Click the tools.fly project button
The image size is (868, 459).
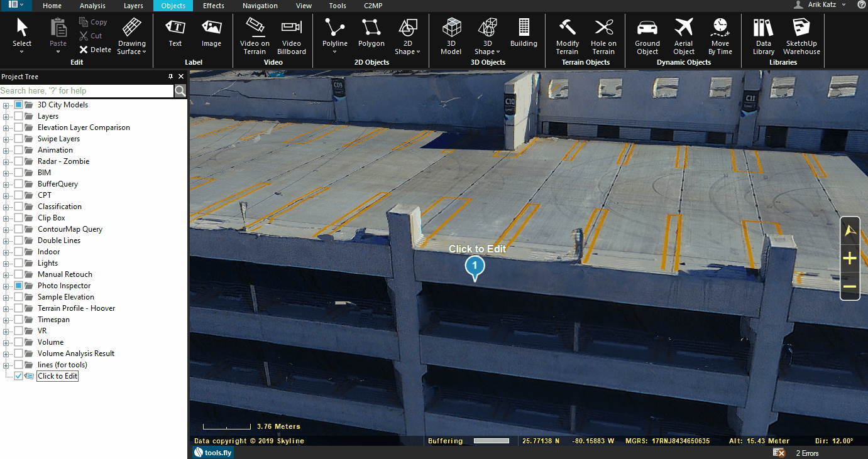tap(213, 452)
